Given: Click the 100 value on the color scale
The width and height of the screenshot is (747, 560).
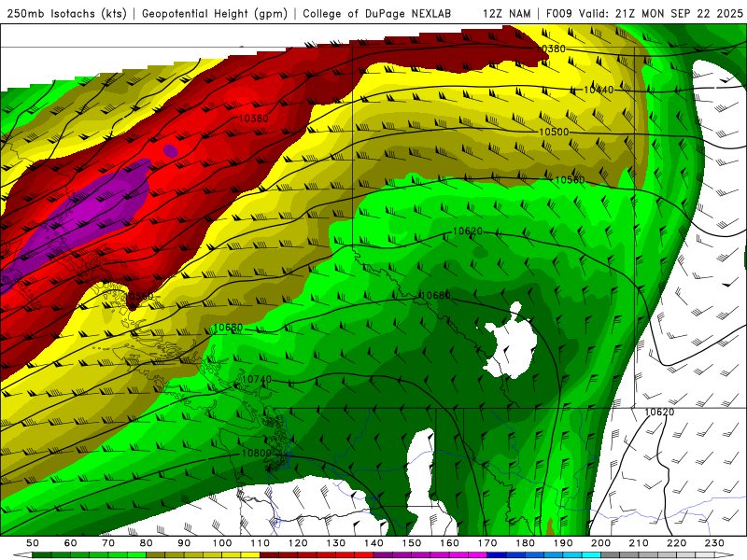Looking at the screenshot, I should point(222,543).
